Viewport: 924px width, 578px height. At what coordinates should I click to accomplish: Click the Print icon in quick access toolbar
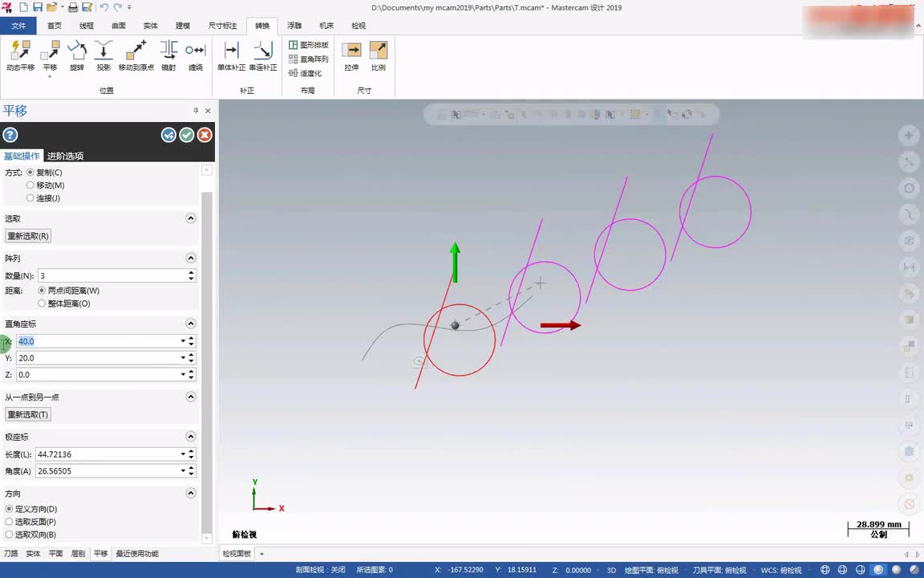coord(73,8)
